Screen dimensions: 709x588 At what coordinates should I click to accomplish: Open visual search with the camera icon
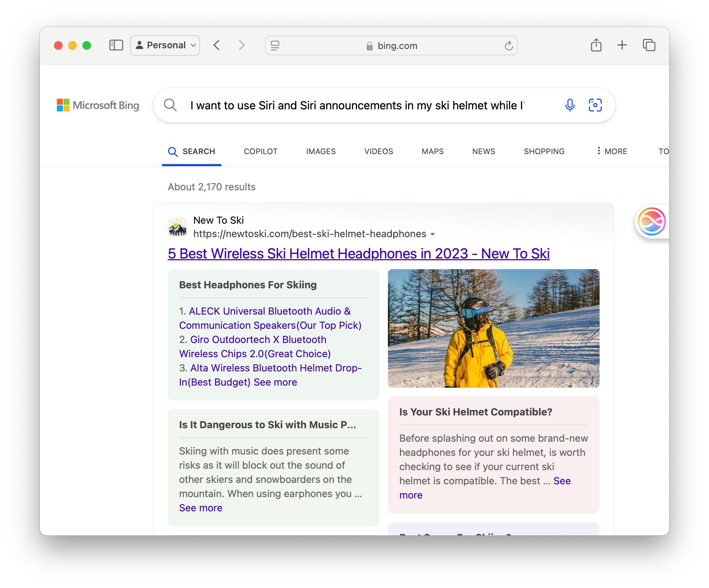click(595, 105)
